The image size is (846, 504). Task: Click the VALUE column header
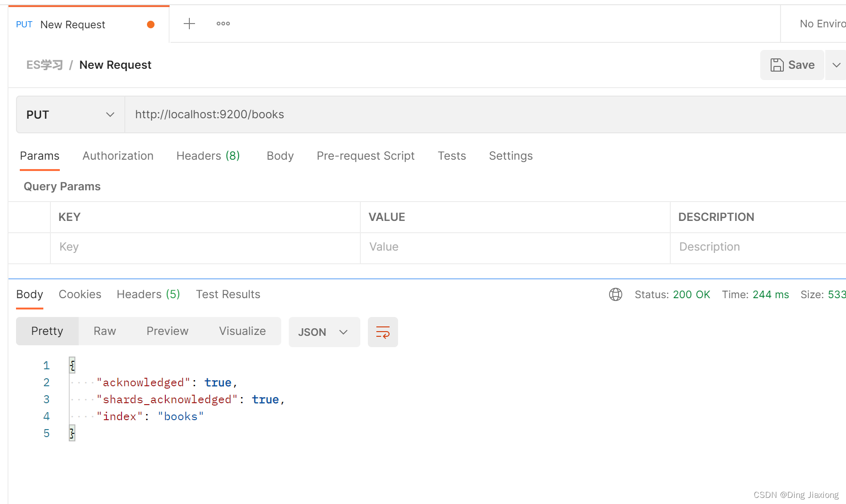pos(387,217)
